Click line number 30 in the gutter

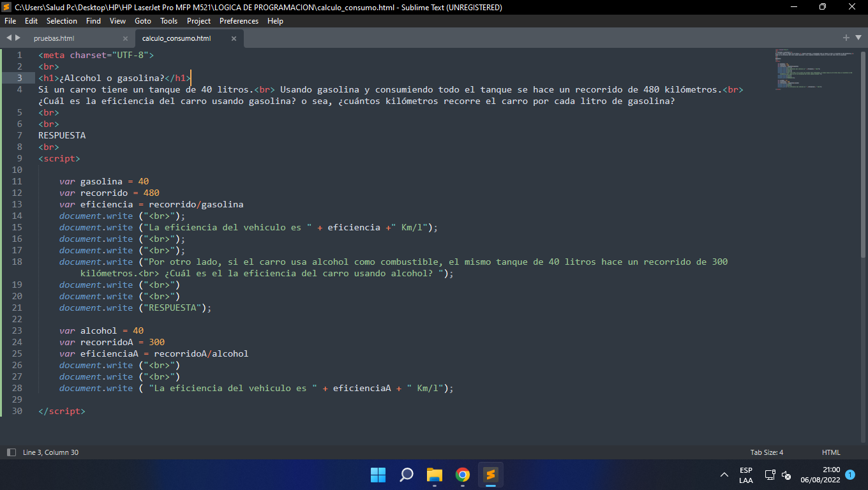(x=17, y=411)
